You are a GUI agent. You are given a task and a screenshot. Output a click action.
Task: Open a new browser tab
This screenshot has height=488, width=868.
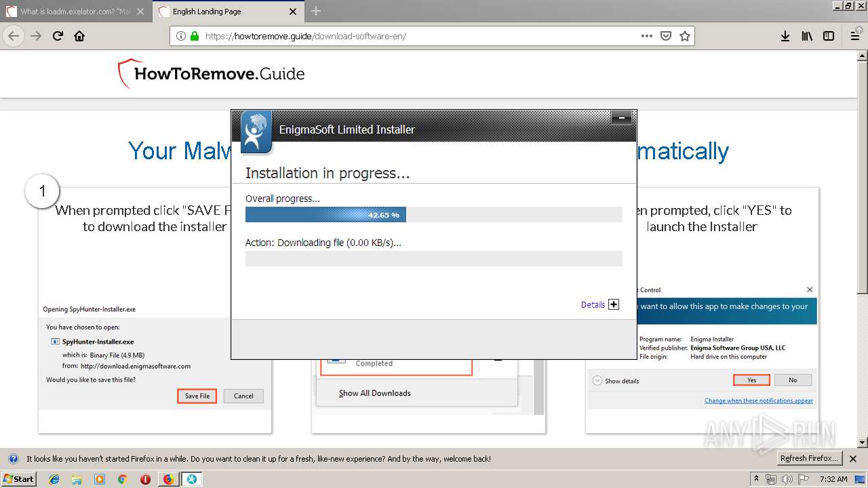tap(316, 11)
